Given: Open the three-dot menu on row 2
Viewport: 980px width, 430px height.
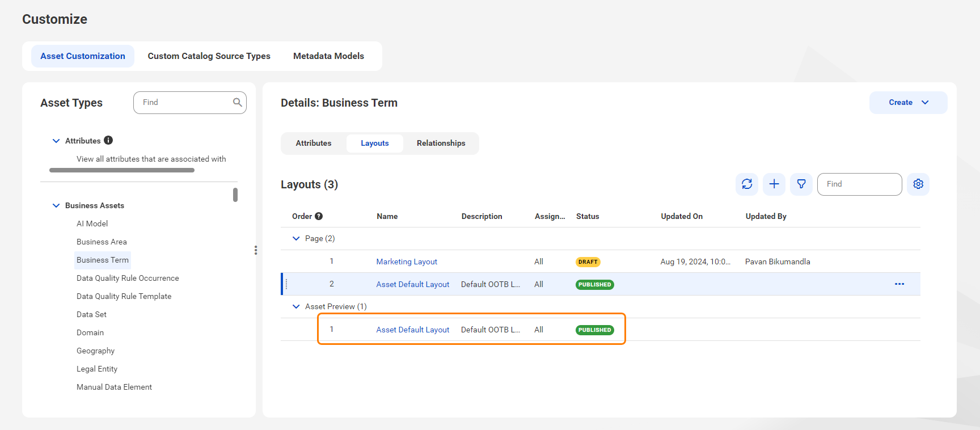Looking at the screenshot, I should [899, 284].
